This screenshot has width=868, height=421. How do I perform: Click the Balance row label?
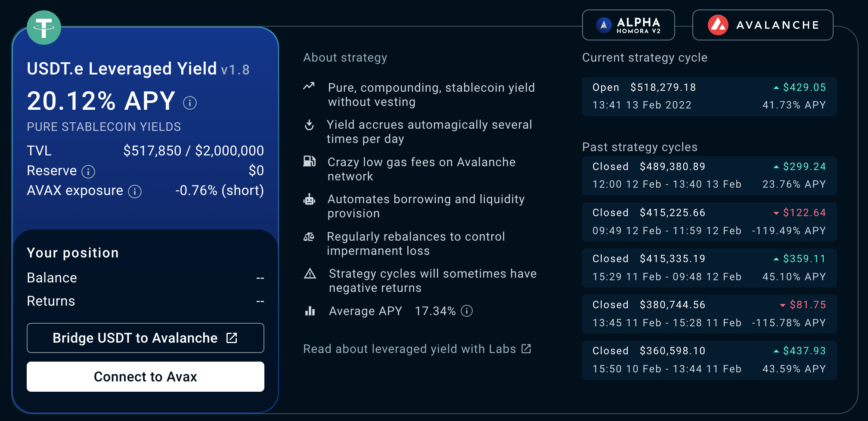point(52,278)
